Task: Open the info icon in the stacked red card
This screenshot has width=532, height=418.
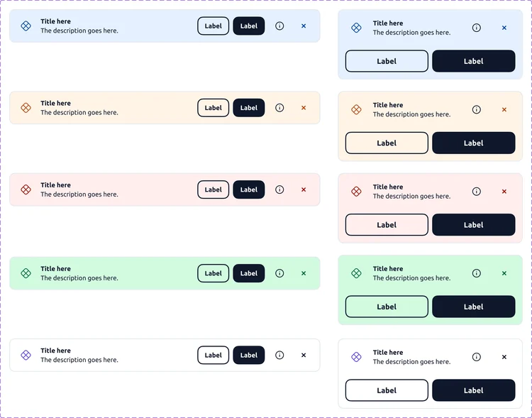Action: [477, 191]
